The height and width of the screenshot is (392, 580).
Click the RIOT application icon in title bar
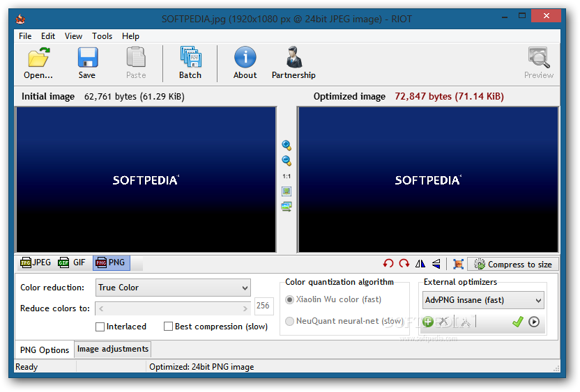20,19
